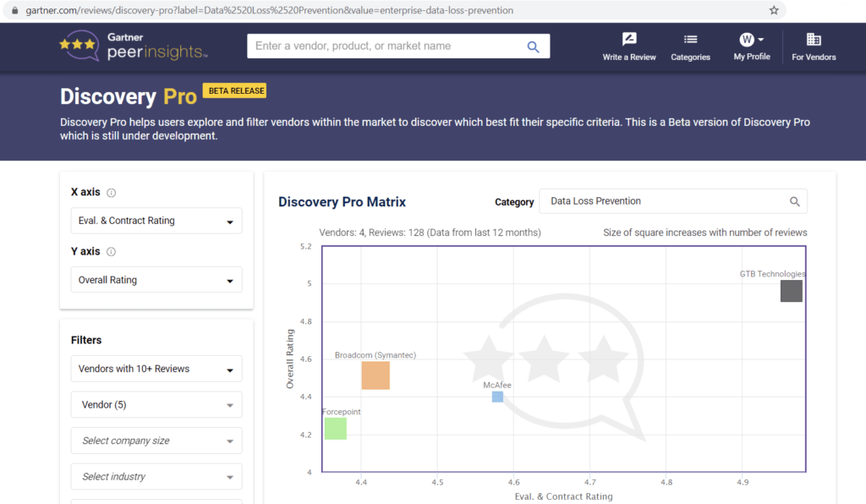866x504 pixels.
Task: Click the Broadcom (Symantec) label
Action: click(375, 355)
